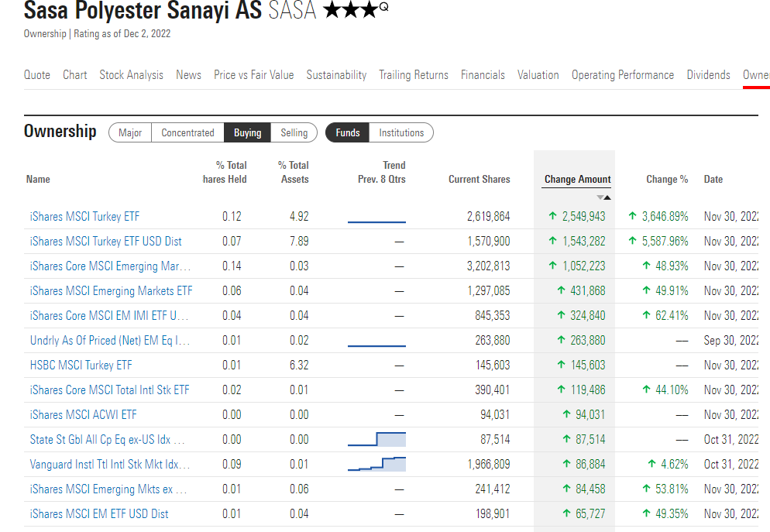Sort by the Date column header
The height and width of the screenshot is (532, 770).
(x=713, y=179)
